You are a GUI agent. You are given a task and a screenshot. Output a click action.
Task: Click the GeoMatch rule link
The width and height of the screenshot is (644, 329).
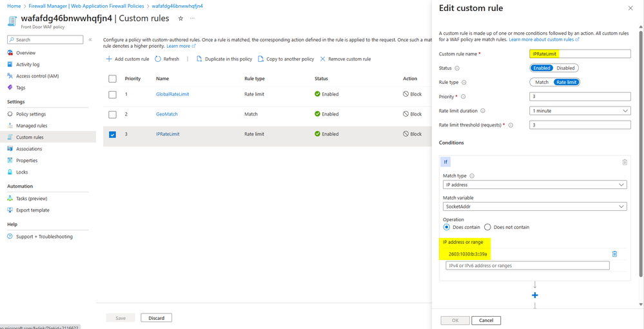tap(167, 114)
